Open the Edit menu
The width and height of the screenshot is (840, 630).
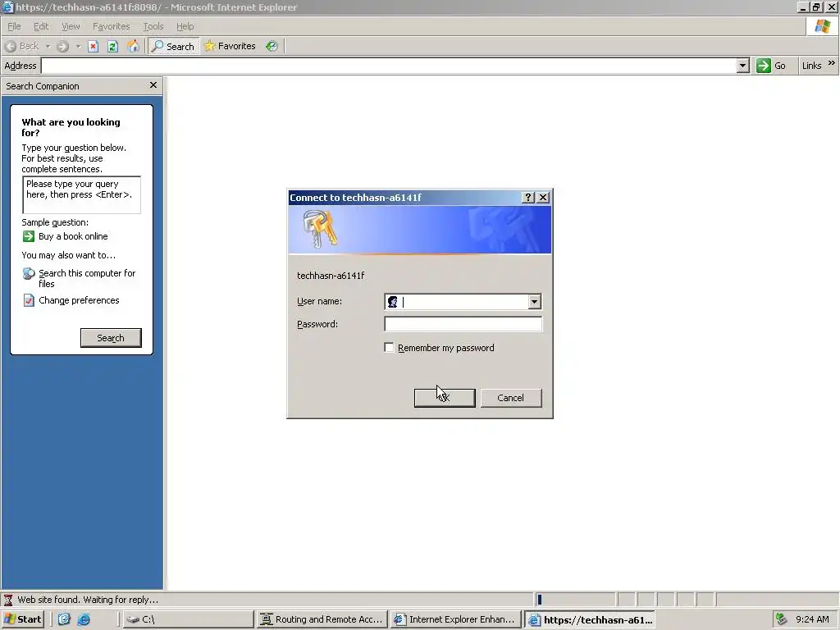coord(41,26)
